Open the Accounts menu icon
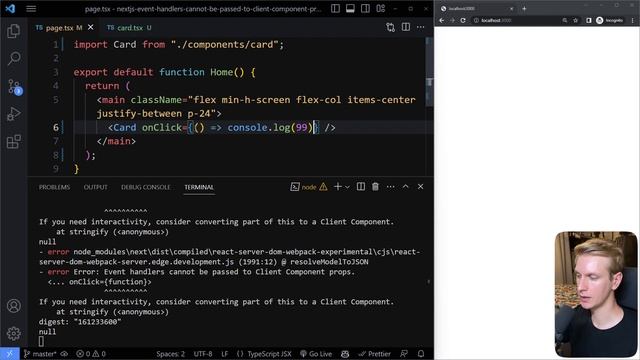The image size is (640, 360). (14, 306)
